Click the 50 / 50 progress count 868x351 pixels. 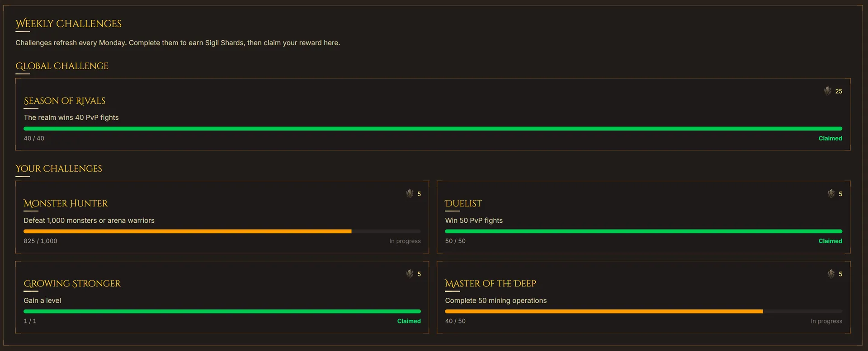pyautogui.click(x=455, y=241)
